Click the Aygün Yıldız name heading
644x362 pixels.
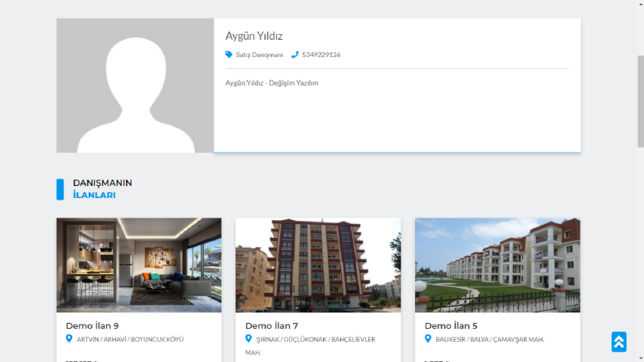(254, 36)
